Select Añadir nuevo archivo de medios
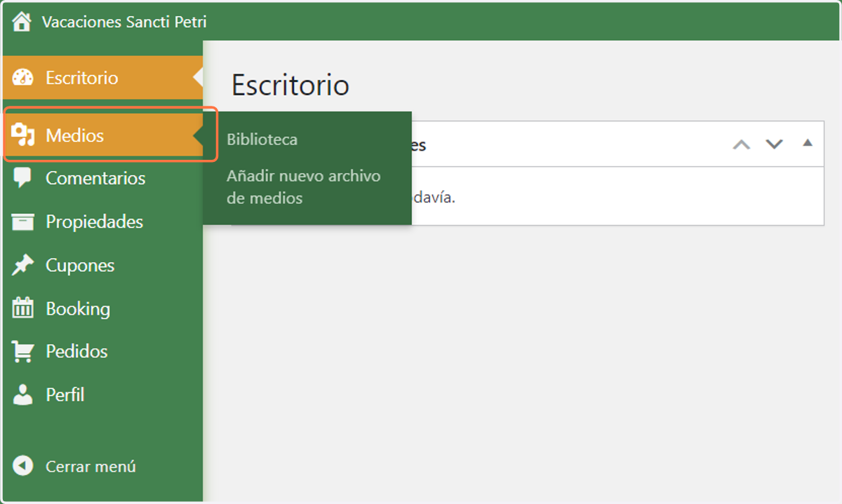842x504 pixels. point(303,187)
